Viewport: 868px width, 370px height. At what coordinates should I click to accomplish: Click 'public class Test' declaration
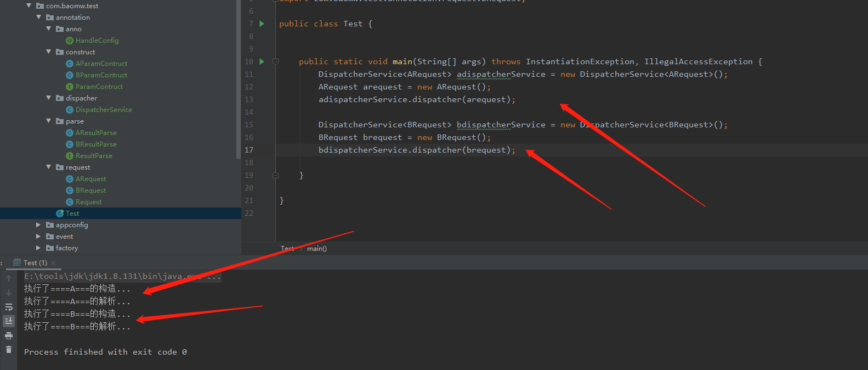tap(321, 24)
